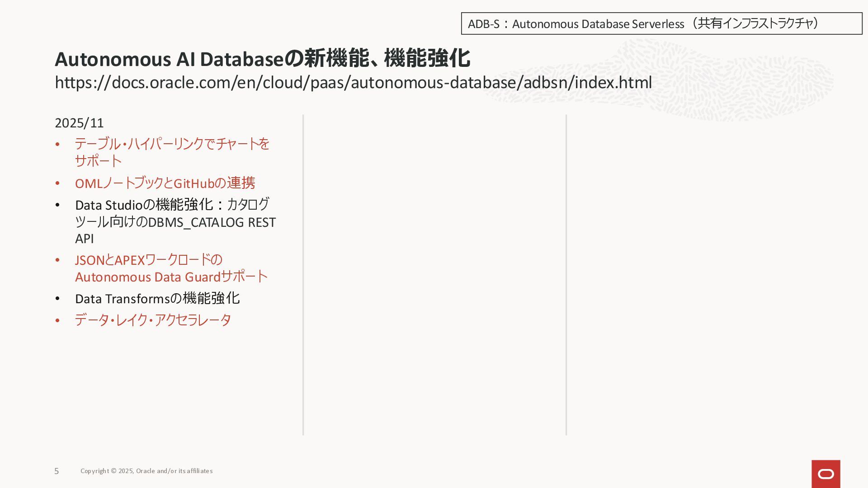Click the empty middle column area

tap(434, 271)
